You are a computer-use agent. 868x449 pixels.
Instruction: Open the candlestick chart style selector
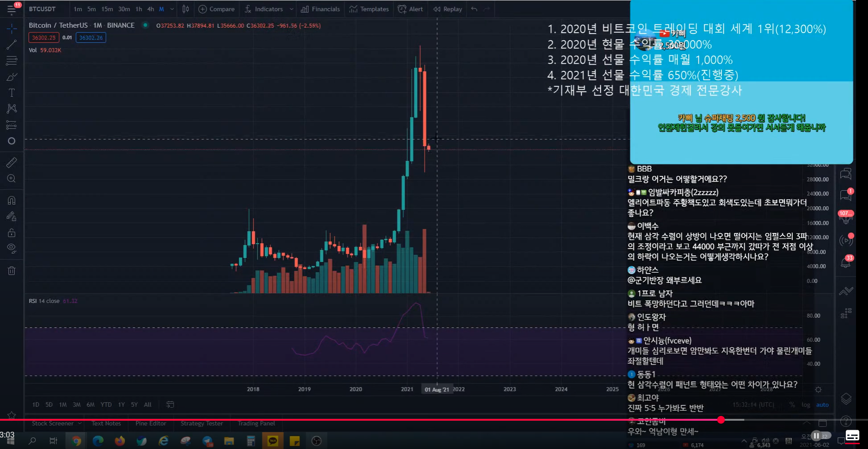pos(186,9)
